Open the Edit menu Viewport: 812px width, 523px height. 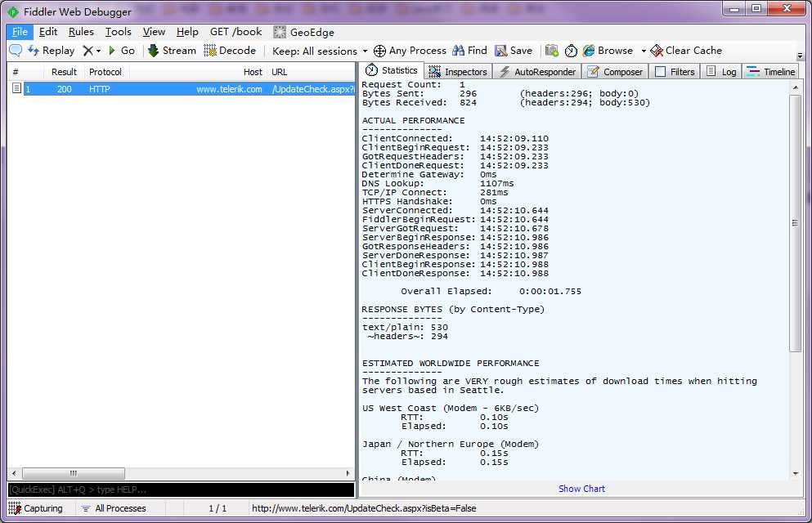click(48, 32)
